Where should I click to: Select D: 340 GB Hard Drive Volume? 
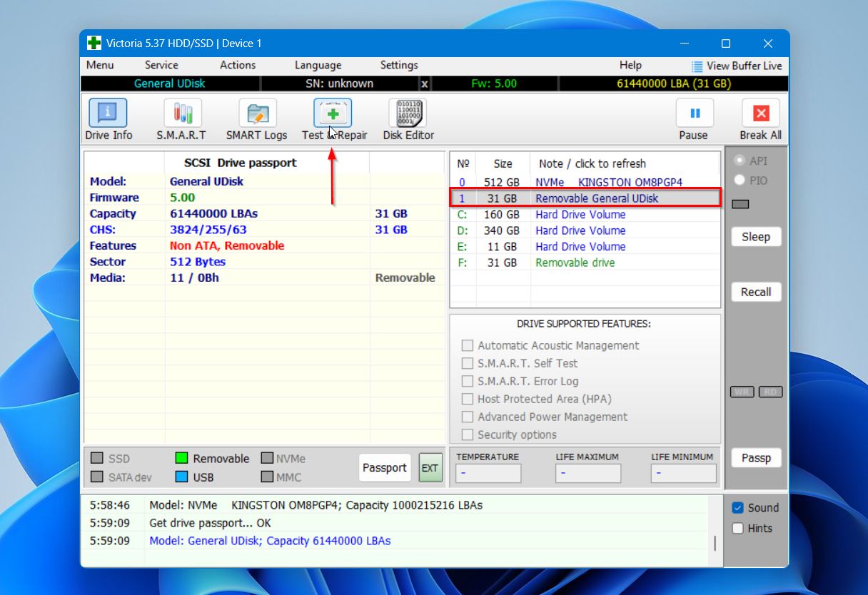(x=585, y=230)
